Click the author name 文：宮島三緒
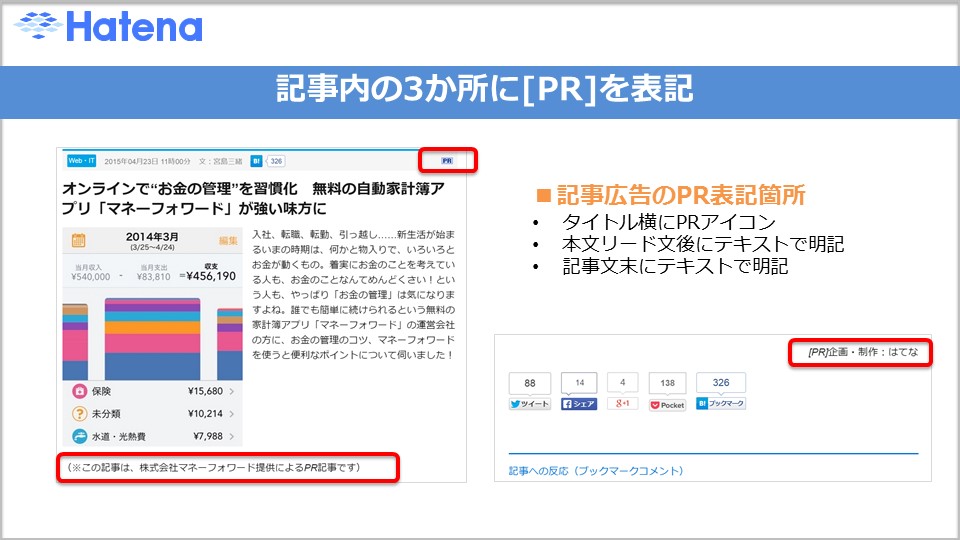 (x=220, y=162)
